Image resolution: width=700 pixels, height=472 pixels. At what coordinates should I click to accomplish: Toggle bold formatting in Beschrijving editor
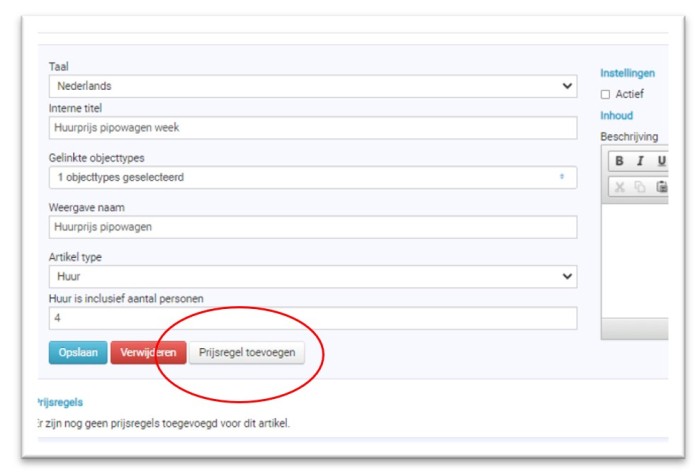point(619,161)
